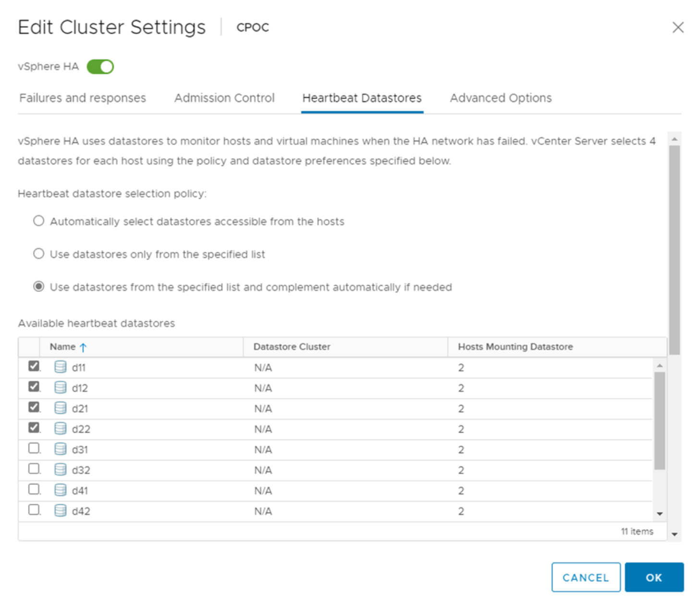Switch to the Admission Control tab
Image resolution: width=700 pixels, height=606 pixels.
(x=224, y=98)
